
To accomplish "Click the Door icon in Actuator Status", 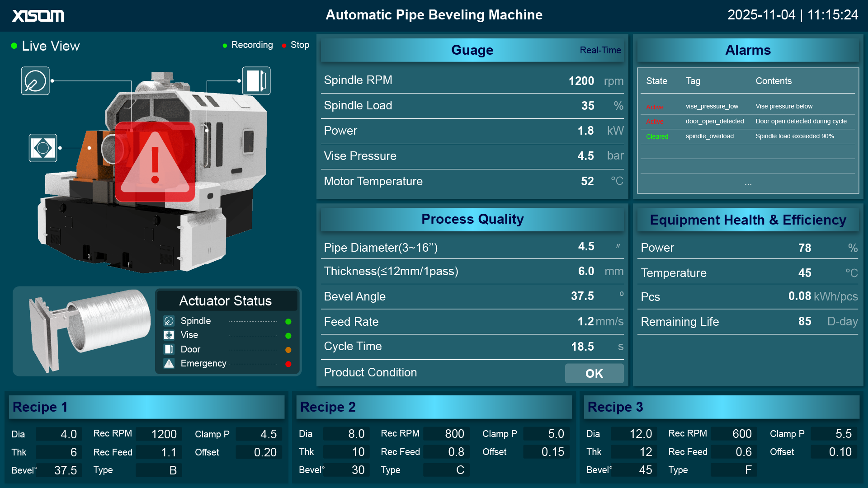I will click(x=168, y=349).
